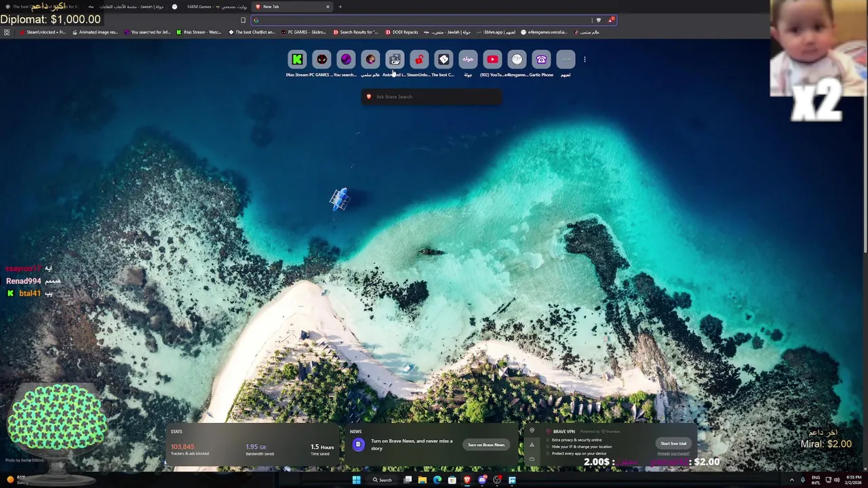Viewport: 868px width, 488px height.
Task: Click the Brave News card icon
Action: pos(358,445)
